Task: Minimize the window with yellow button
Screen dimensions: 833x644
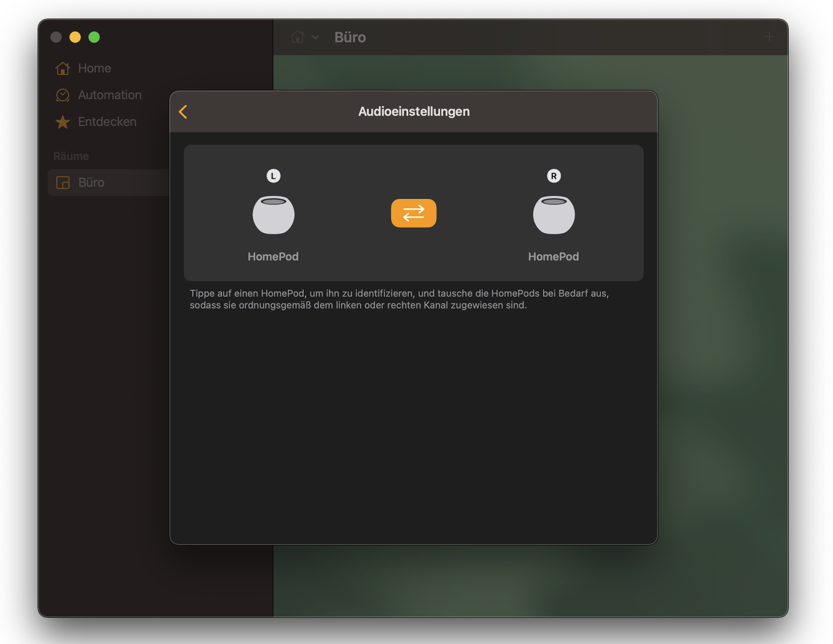Action: tap(75, 37)
